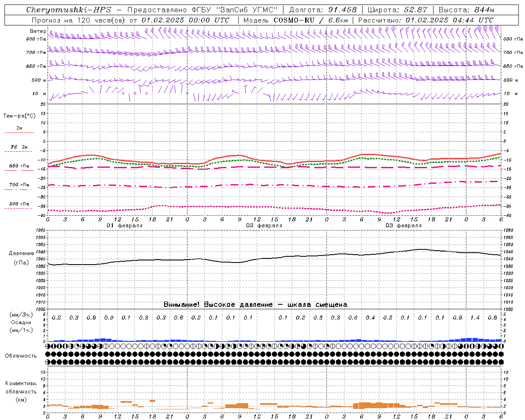Click the 700 гПа temperature legend entry
Viewport: 525px width, 420px height.
point(19,185)
